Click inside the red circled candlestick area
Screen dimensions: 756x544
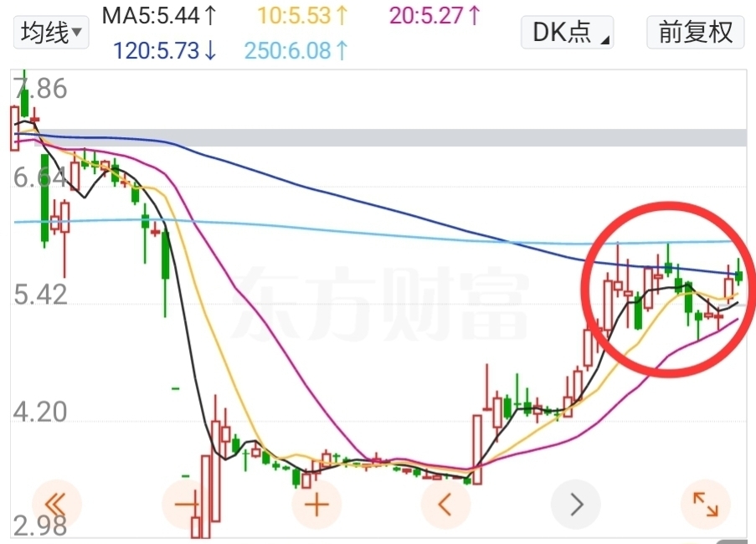(x=668, y=289)
